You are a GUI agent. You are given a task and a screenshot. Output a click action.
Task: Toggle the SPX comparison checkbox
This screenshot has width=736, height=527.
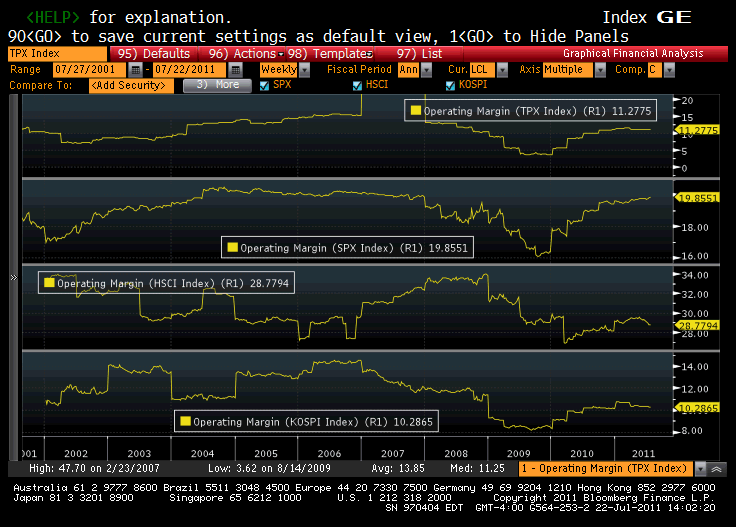(x=264, y=85)
